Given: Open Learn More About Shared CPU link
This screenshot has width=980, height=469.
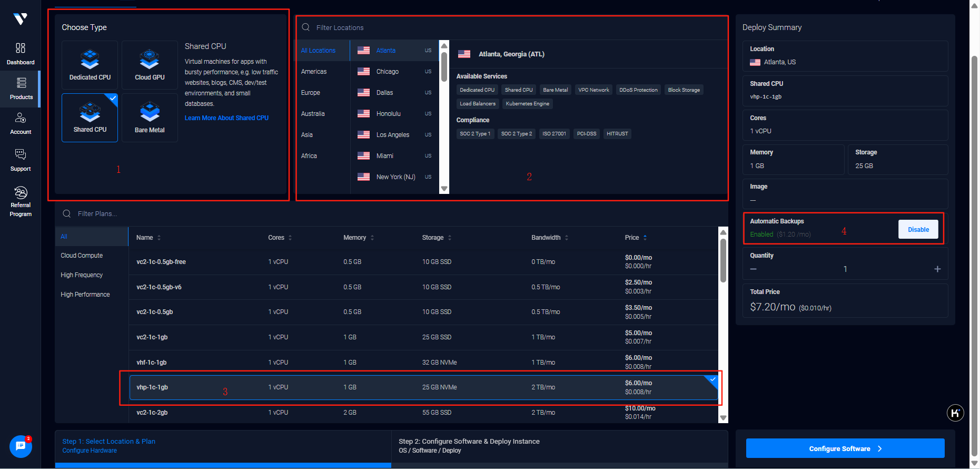Looking at the screenshot, I should pyautogui.click(x=226, y=118).
